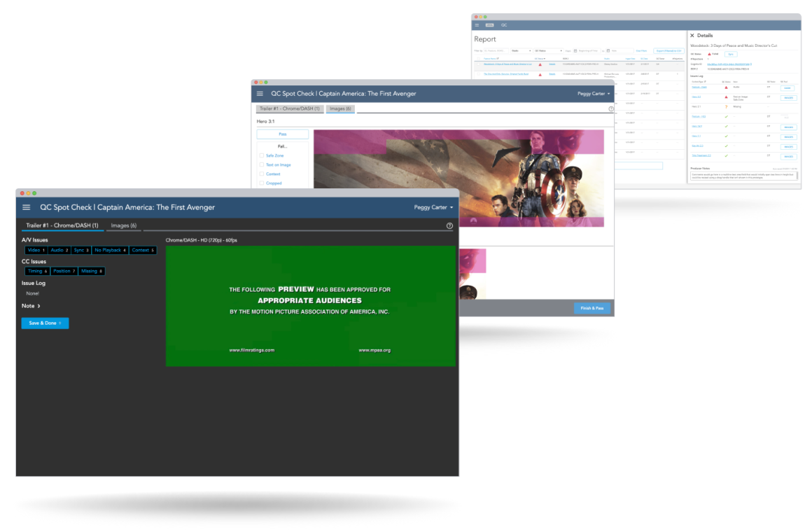
Task: Click the Producer Notes text box
Action: point(744,176)
